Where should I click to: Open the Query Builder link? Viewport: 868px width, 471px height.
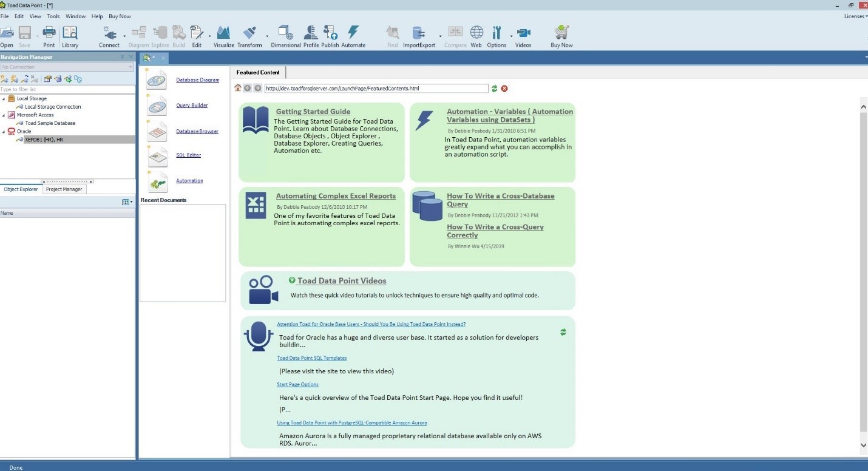[x=192, y=106]
